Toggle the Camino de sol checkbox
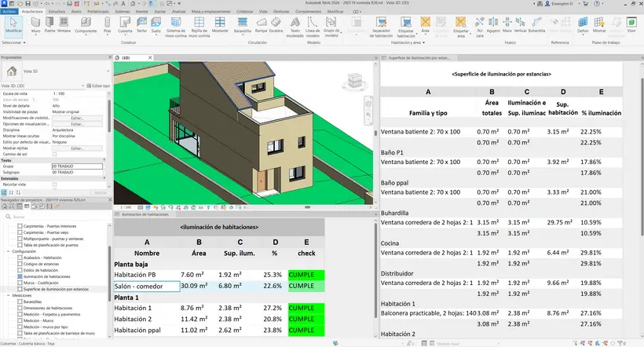Viewport: 644px width, 347px height. coord(55,155)
